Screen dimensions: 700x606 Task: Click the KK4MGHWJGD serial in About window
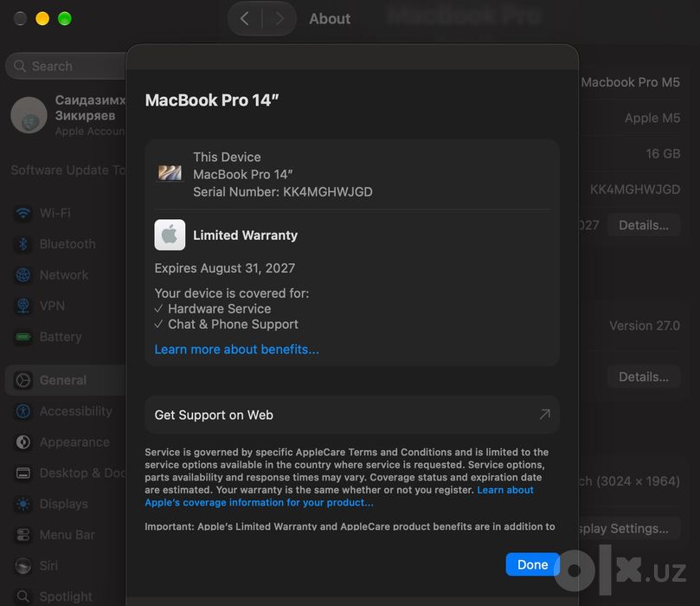[635, 190]
